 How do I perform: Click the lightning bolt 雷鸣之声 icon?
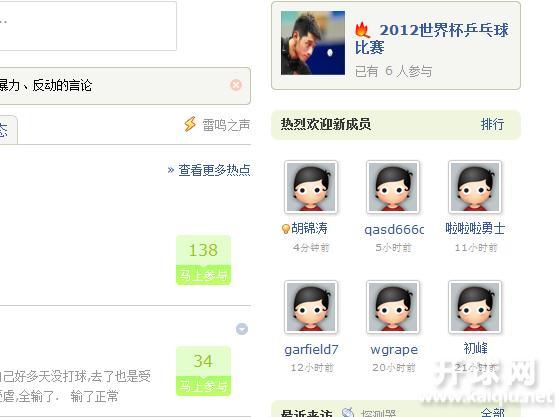pyautogui.click(x=190, y=124)
